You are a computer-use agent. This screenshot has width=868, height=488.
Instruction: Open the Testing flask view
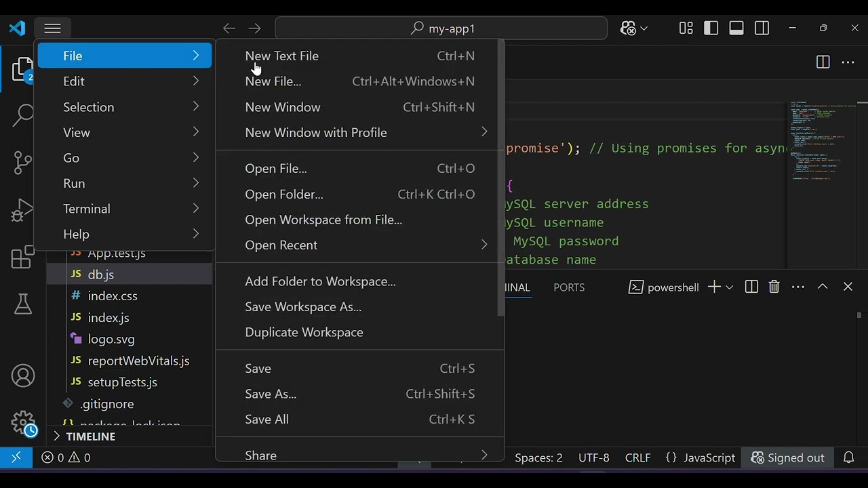(x=22, y=304)
